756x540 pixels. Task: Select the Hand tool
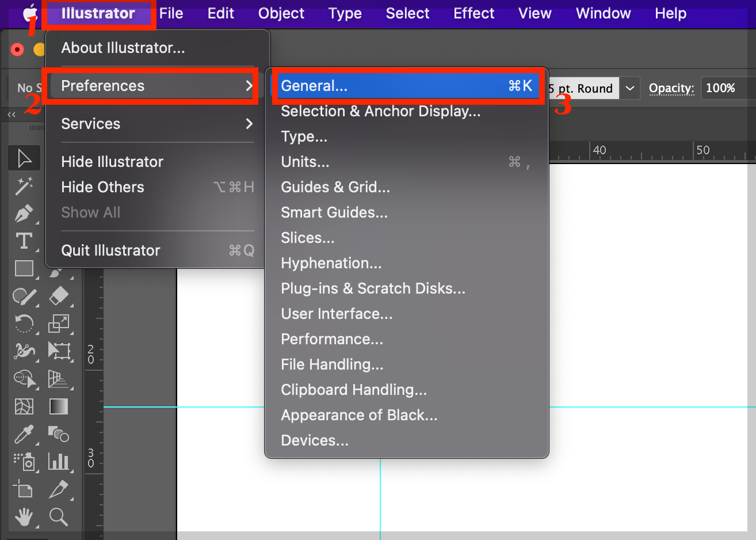[x=24, y=517]
